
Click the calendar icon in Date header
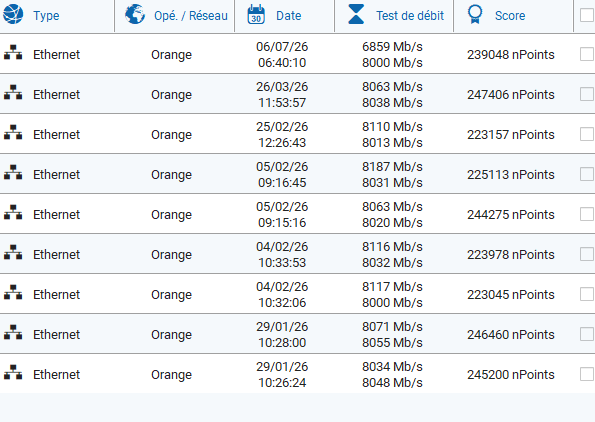tap(256, 14)
